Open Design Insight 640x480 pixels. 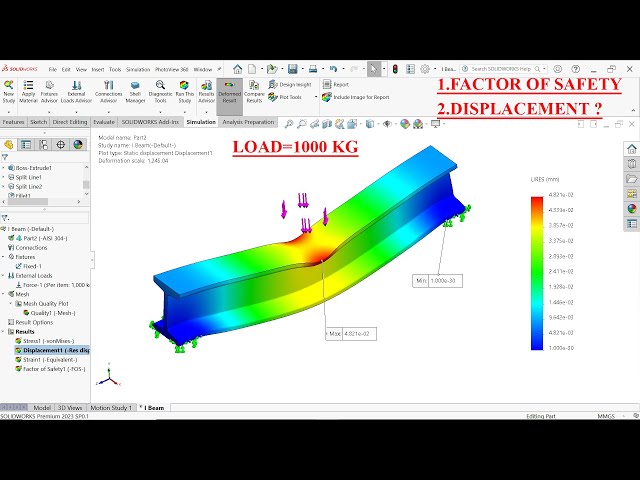(290, 84)
